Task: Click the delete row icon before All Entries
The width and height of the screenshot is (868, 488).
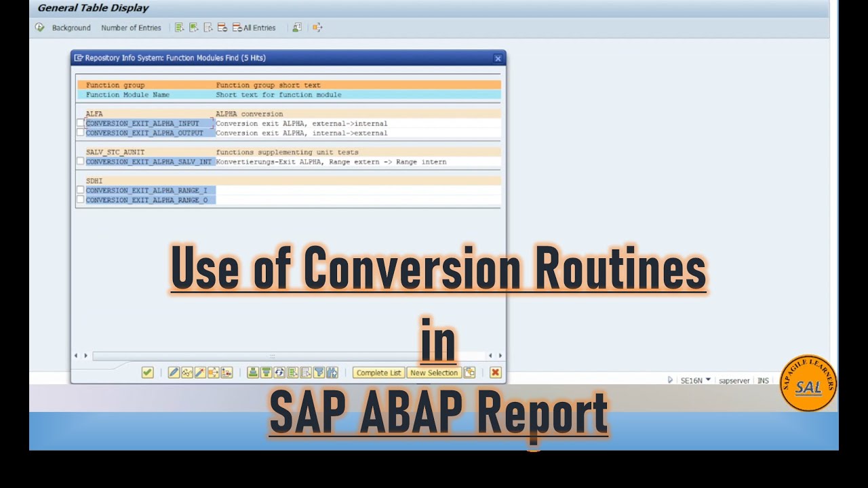Action: pos(222,28)
